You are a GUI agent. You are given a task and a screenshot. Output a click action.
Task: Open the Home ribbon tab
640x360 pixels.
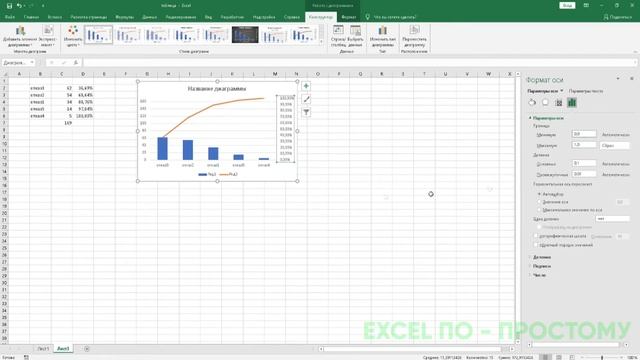coord(31,17)
